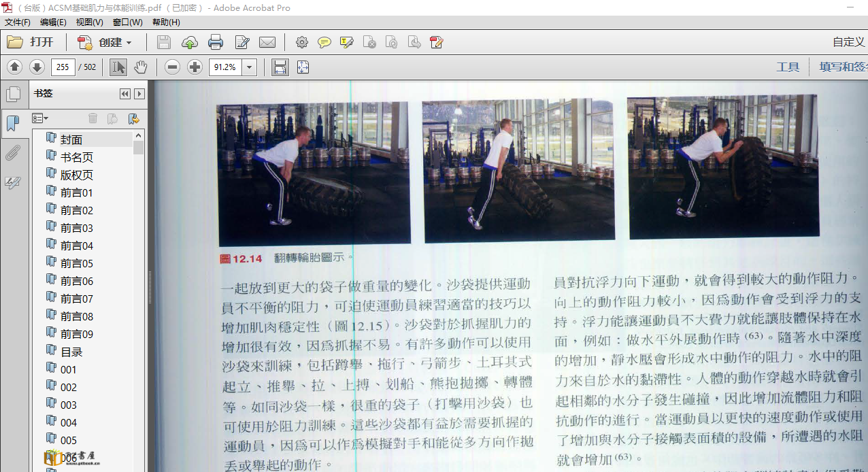Open the Attachments paperclip panel

(13, 153)
